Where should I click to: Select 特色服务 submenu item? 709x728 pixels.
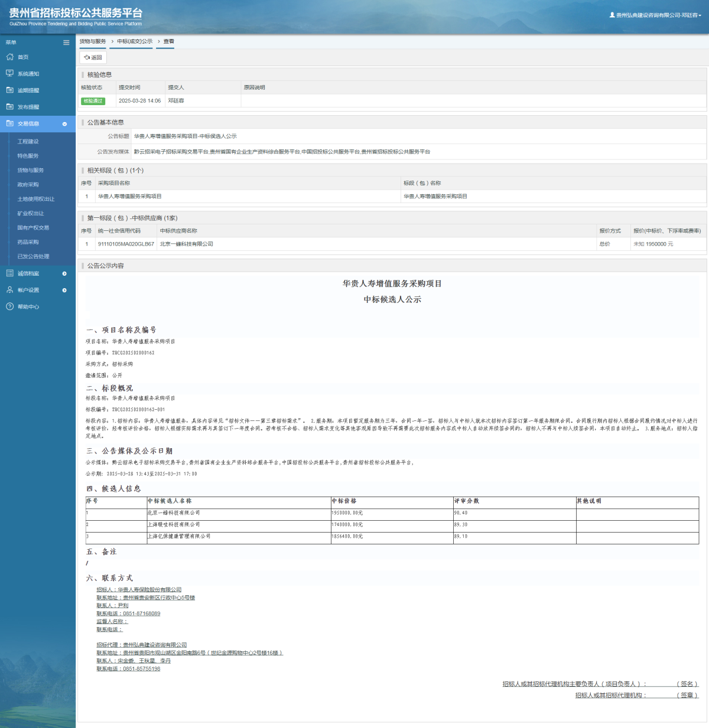(28, 156)
